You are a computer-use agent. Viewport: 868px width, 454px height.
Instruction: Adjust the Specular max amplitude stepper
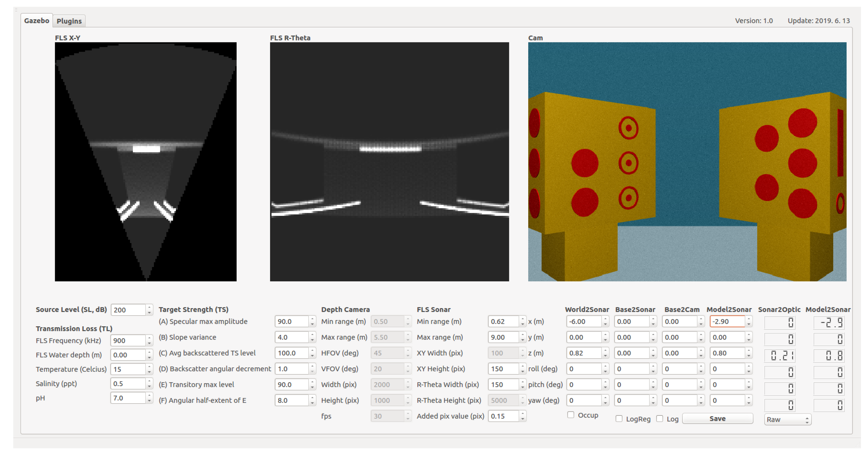point(312,322)
